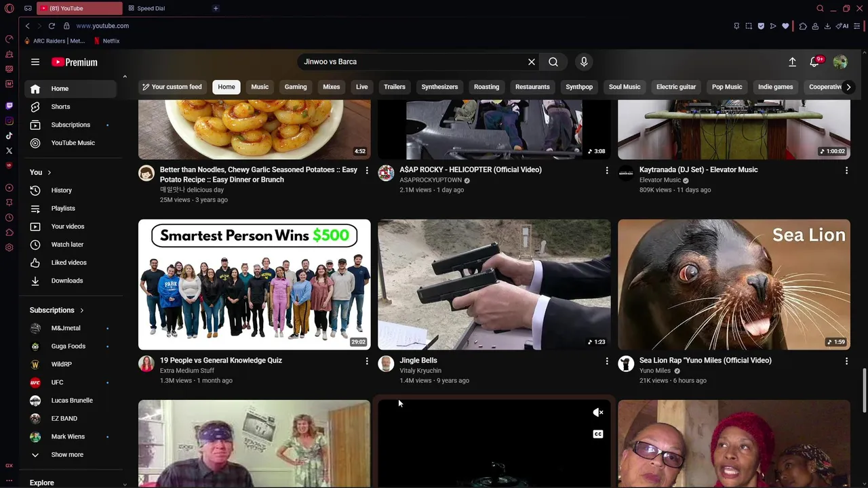Screen dimensions: 868x488
Task: Open the downloads icon in the browser toolbar
Action: (x=827, y=26)
